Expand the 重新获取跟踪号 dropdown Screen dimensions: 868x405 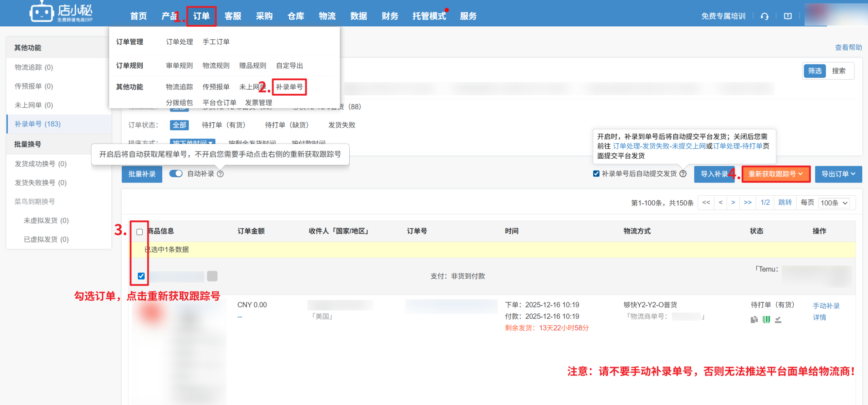[776, 174]
